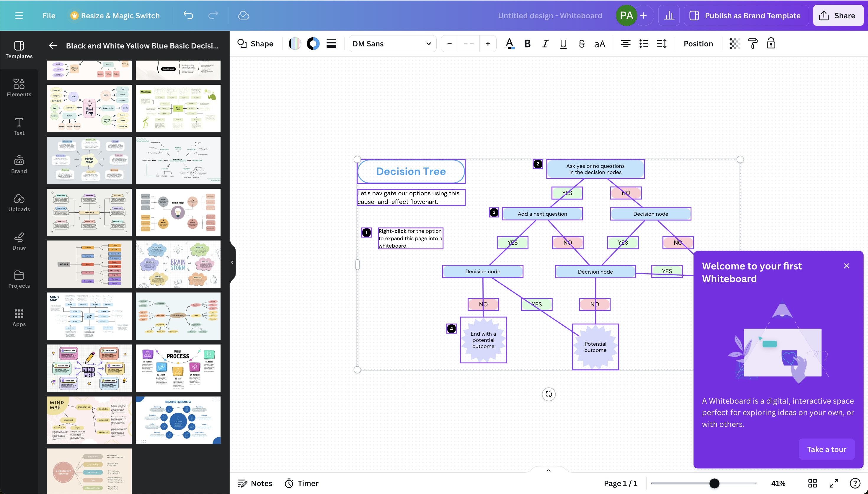This screenshot has height=494, width=868.
Task: Expand the page thumbnails drawer
Action: point(548,470)
